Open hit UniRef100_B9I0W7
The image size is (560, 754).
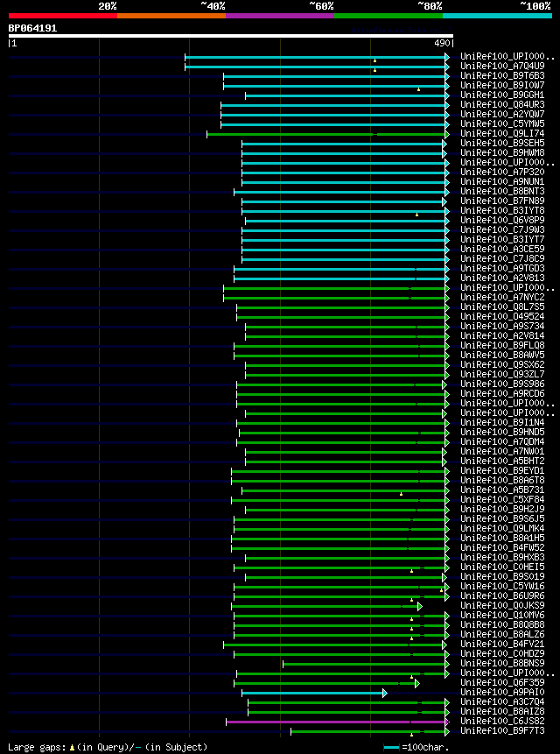502,86
